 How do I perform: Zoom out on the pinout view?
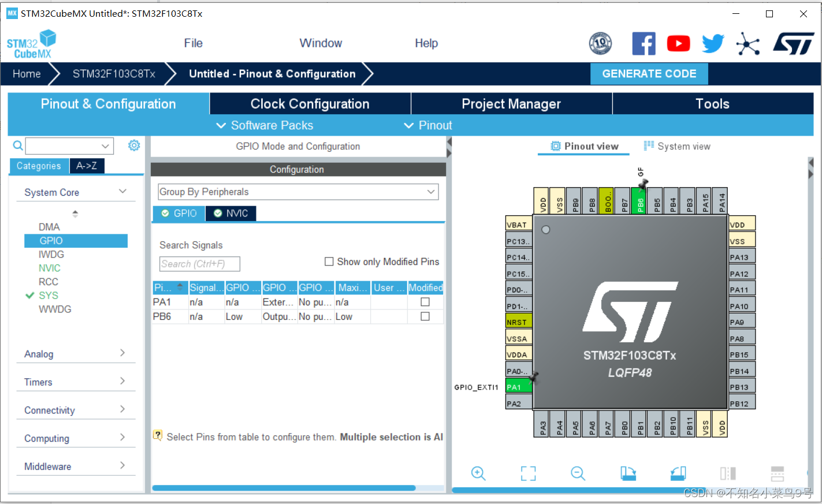click(578, 473)
